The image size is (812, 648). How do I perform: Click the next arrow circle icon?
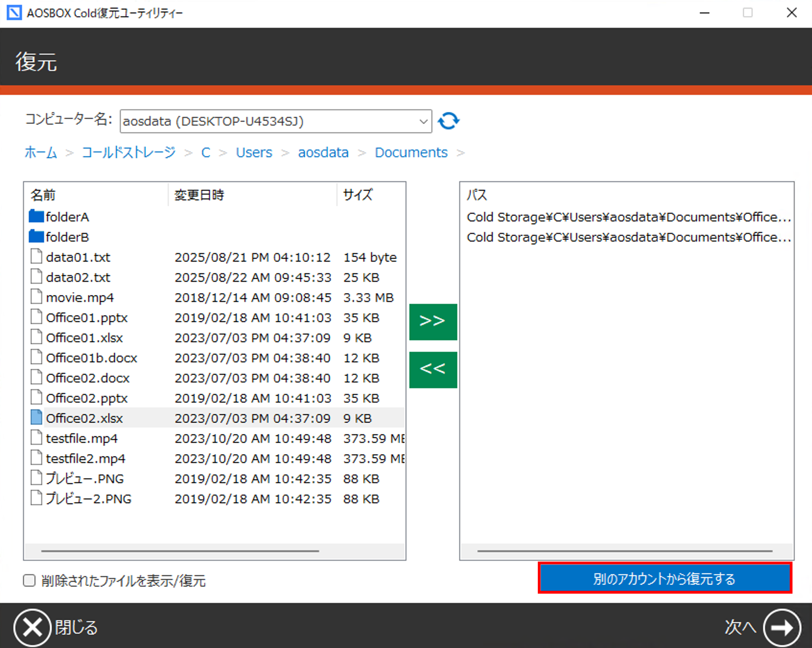pyautogui.click(x=782, y=627)
